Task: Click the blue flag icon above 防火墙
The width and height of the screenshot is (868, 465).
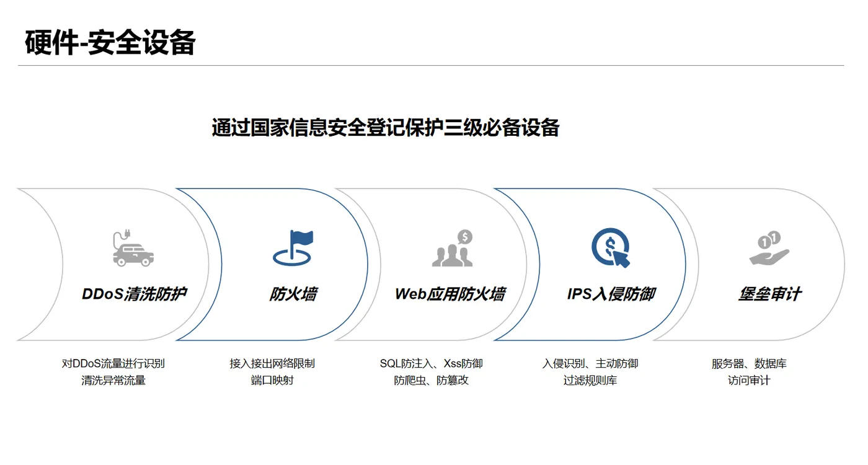Action: click(293, 248)
